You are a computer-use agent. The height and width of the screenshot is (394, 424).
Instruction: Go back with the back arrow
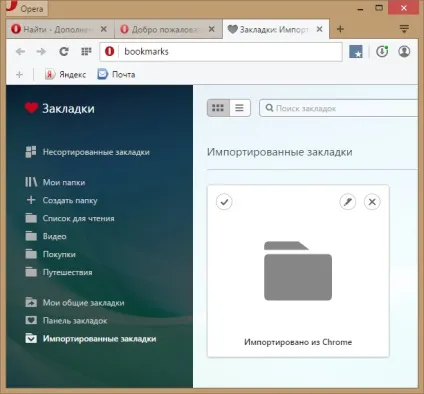coord(20,52)
